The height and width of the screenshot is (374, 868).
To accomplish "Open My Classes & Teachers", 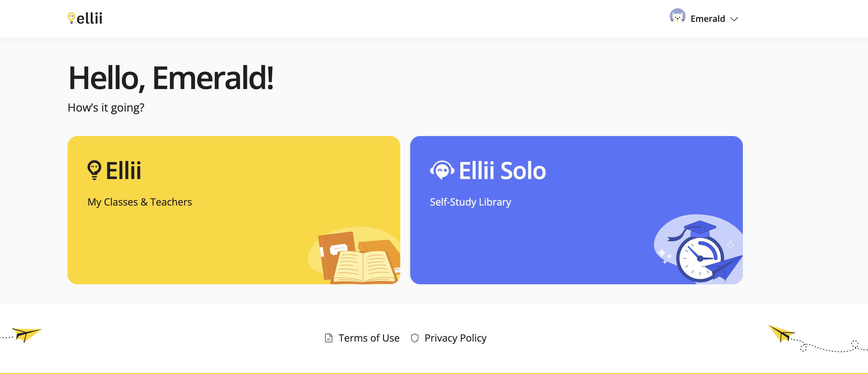I will (x=139, y=202).
